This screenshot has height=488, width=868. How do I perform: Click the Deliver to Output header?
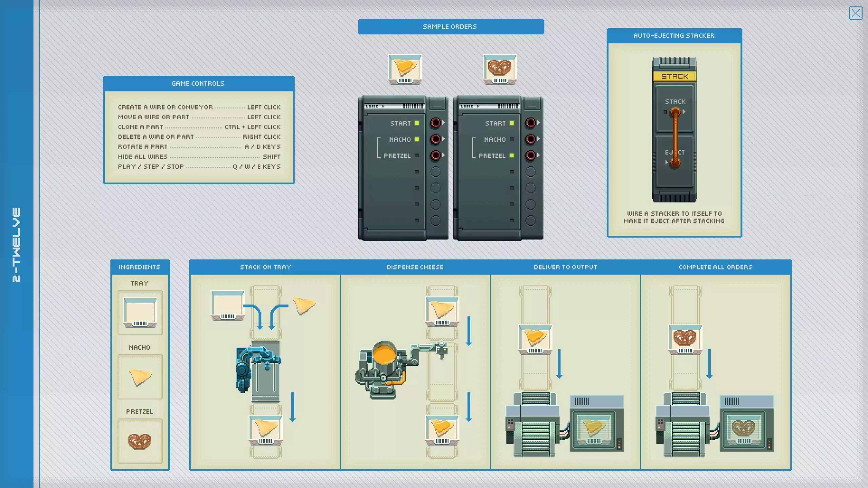(565, 267)
